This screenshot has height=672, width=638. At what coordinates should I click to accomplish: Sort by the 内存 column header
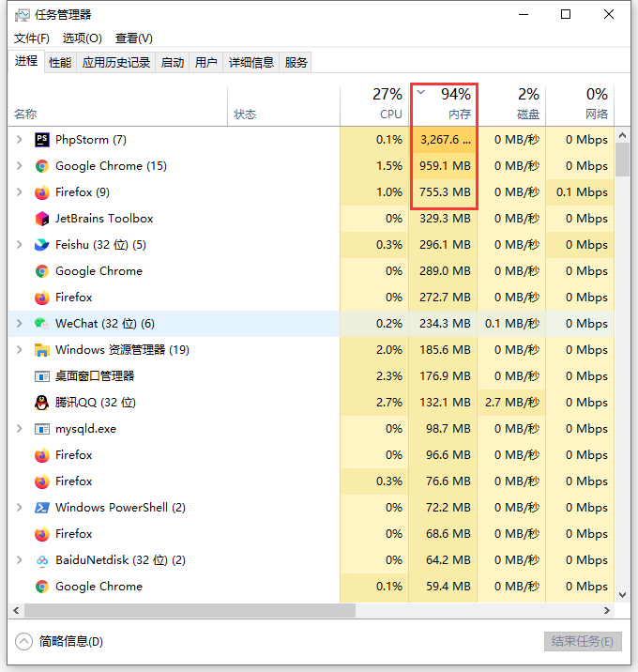(x=443, y=104)
